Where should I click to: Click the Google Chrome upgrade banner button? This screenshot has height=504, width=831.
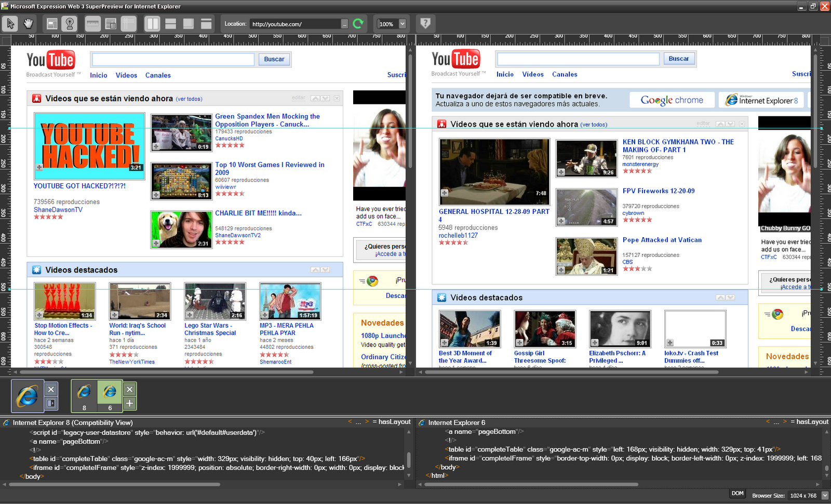tap(672, 100)
